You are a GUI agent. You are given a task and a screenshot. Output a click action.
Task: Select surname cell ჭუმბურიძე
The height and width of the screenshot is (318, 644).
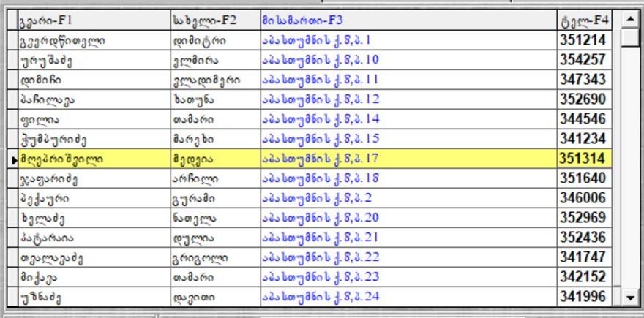[94, 139]
